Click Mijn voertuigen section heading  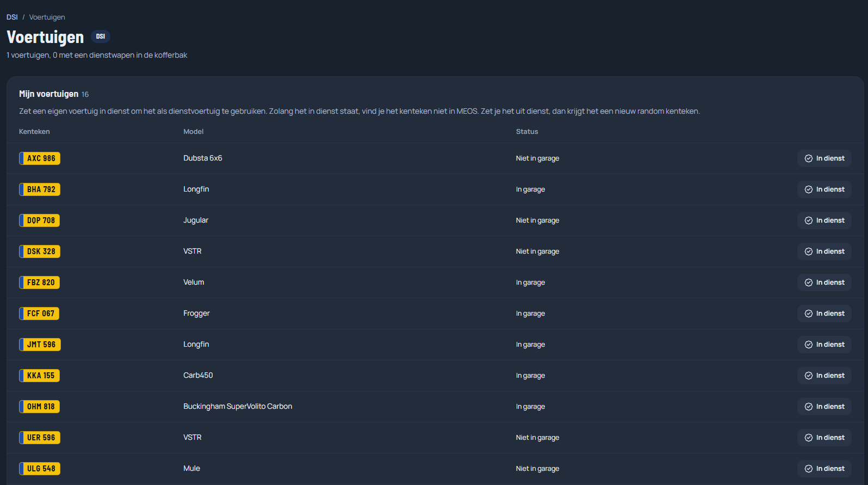click(x=48, y=94)
